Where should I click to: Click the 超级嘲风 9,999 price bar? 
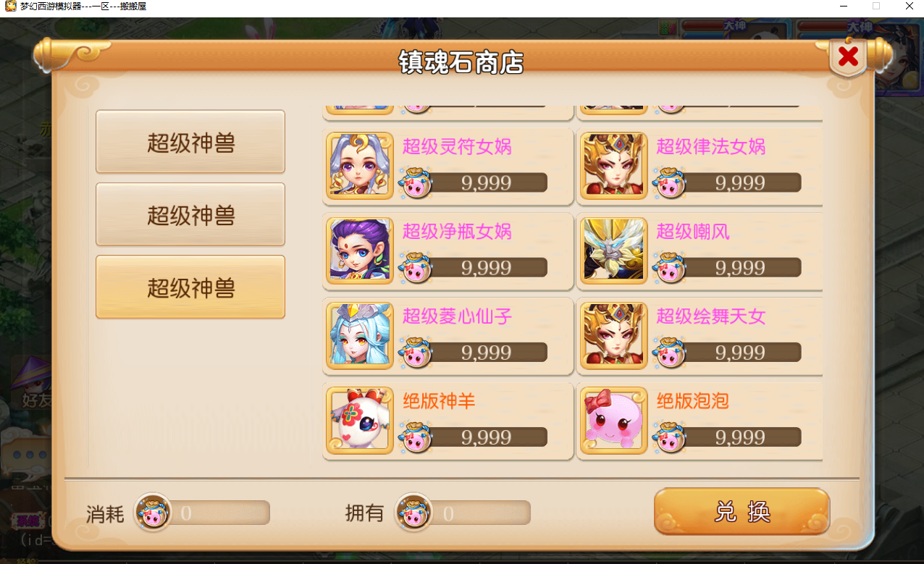click(740, 267)
